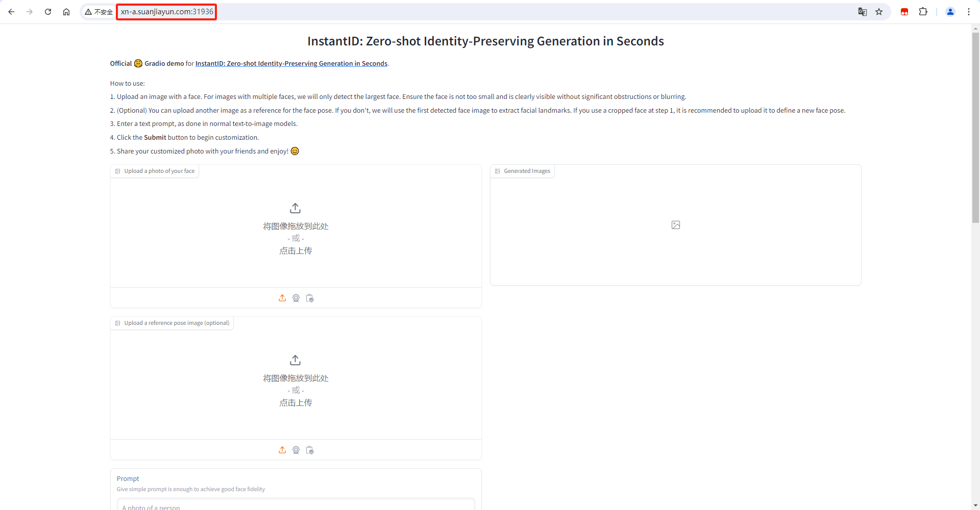This screenshot has width=980, height=510.
Task: Select webcam source for pose image
Action: click(x=296, y=450)
